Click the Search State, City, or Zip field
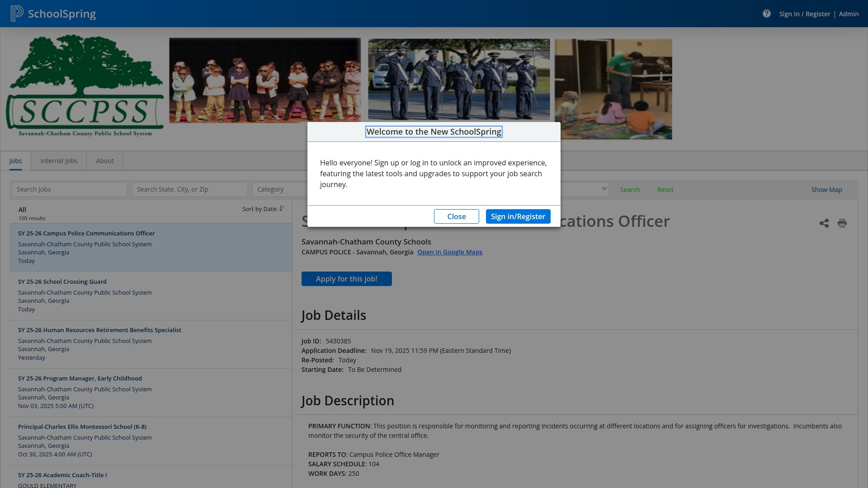The image size is (868, 488). (190, 189)
